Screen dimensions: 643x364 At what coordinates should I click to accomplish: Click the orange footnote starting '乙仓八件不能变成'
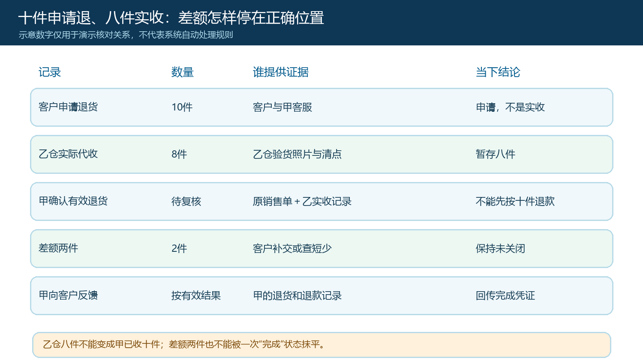tap(321, 345)
